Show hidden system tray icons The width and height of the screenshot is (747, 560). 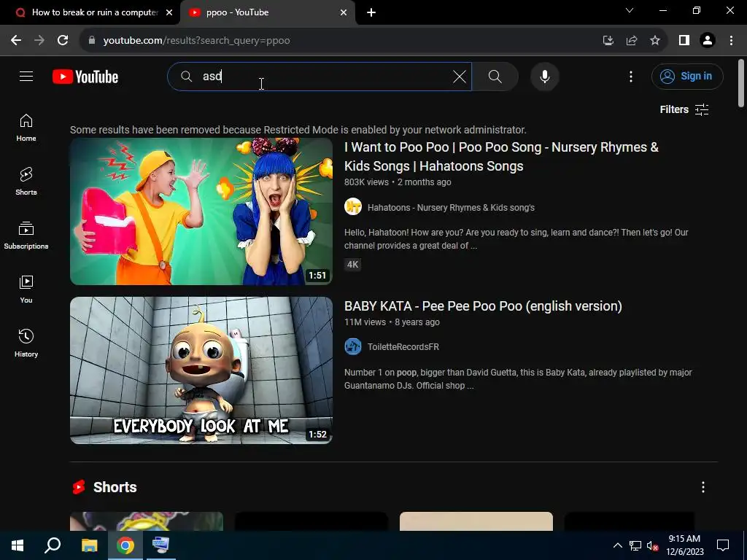coord(617,545)
